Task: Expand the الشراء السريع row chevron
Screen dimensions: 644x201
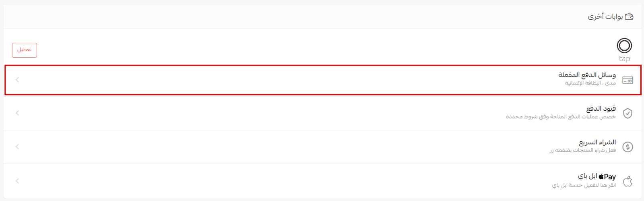Action: tap(17, 147)
